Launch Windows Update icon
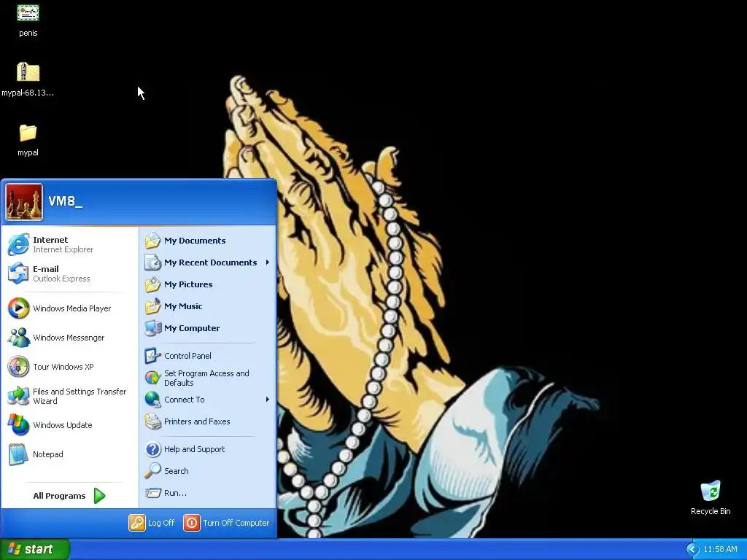747x560 pixels. [18, 425]
